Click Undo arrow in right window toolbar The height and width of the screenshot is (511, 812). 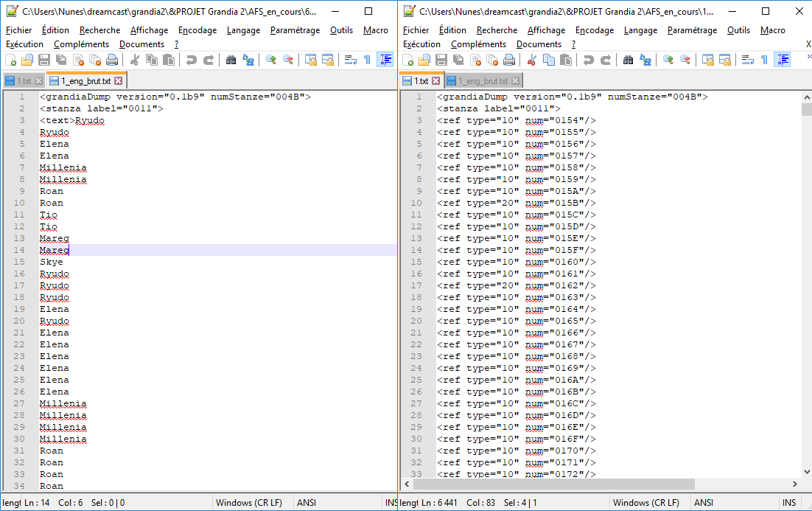pos(589,60)
